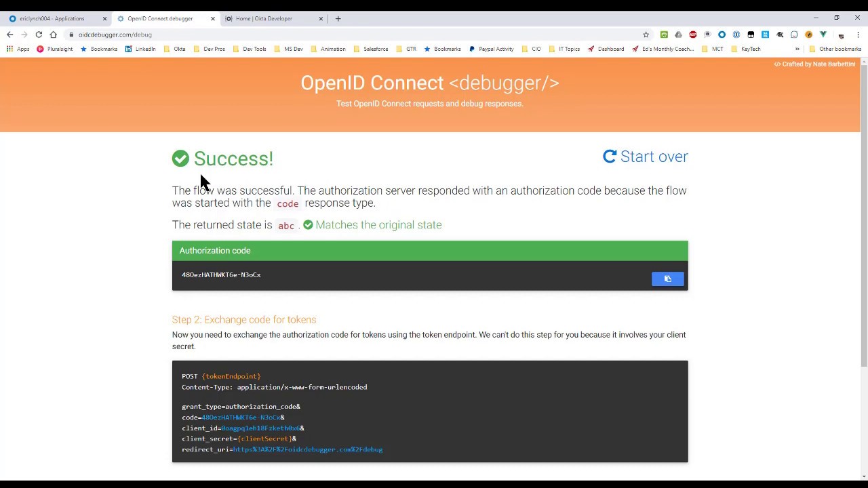This screenshot has width=868, height=488.
Task: Open the IT Topics bookmarks folder
Action: coord(564,49)
